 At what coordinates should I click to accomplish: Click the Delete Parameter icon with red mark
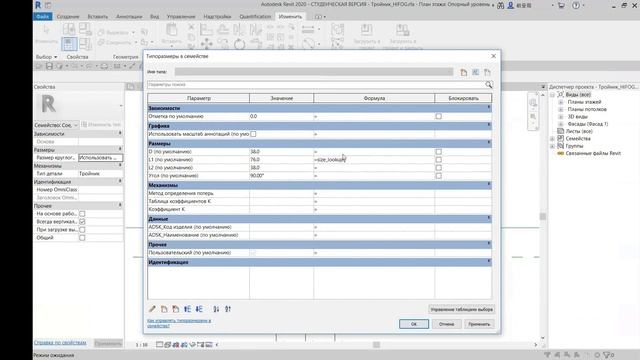176,309
